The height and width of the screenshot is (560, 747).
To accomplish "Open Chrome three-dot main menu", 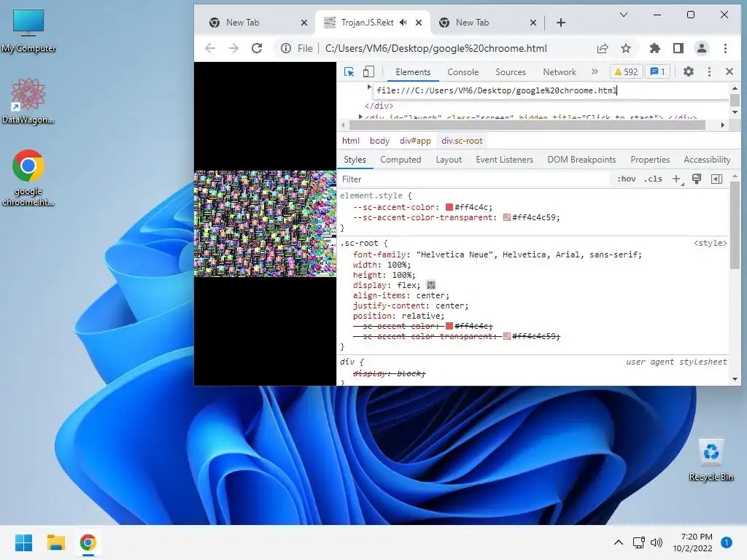I will click(x=725, y=48).
